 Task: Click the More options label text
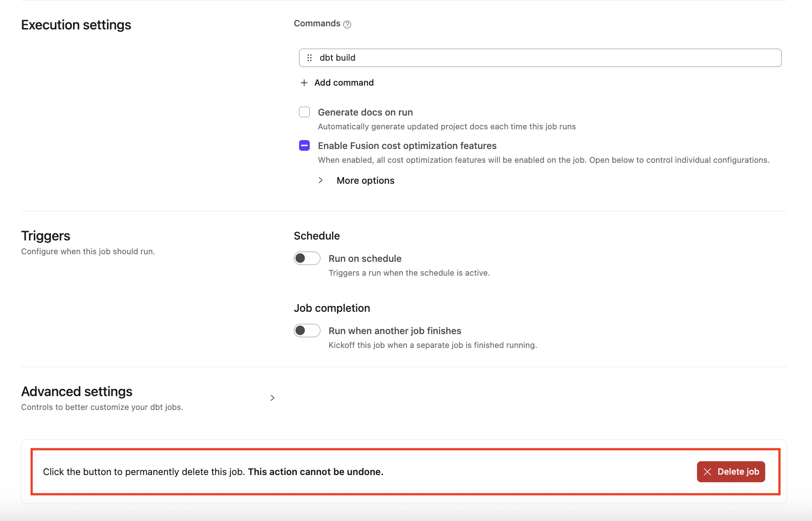[x=365, y=181]
